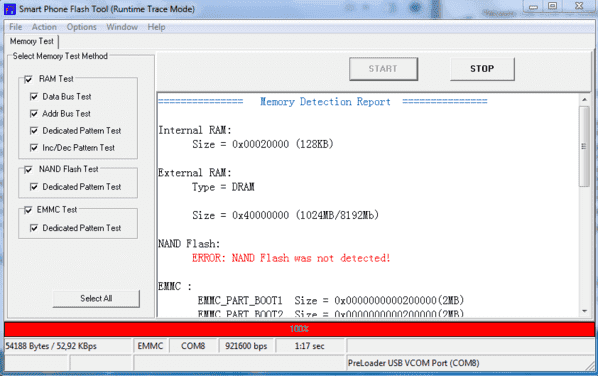Switch to the Memory Test tab

32,41
